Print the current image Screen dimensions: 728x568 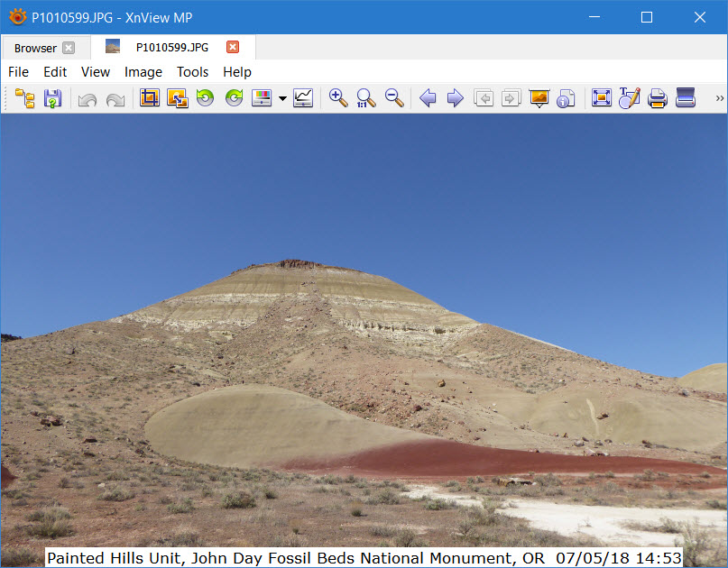pos(658,98)
